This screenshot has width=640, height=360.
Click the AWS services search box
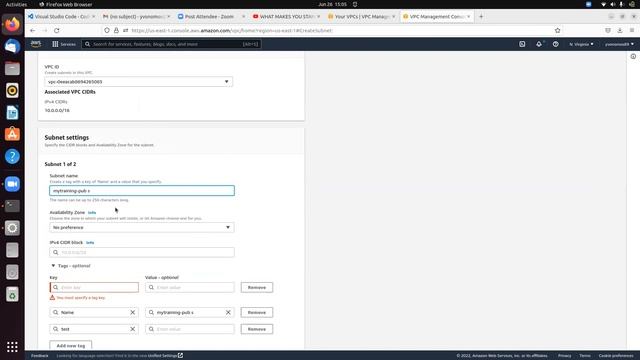[171, 44]
